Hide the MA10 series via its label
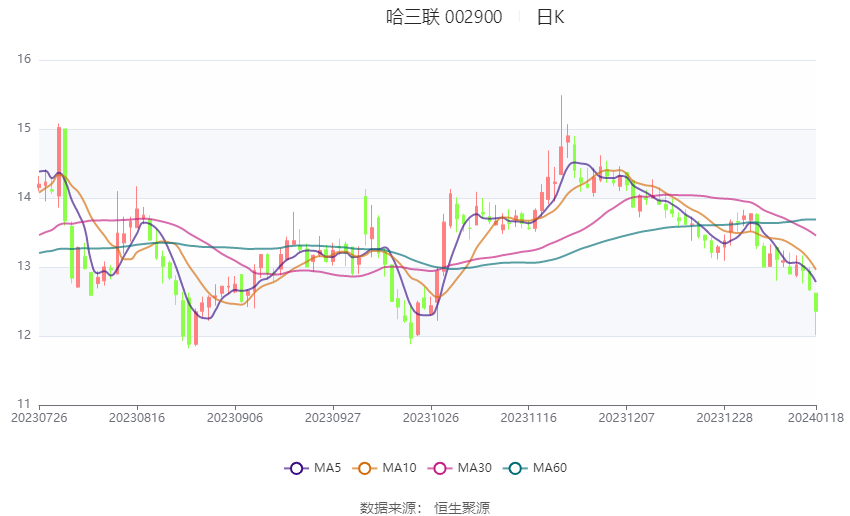The image size is (850, 516). coord(399,468)
